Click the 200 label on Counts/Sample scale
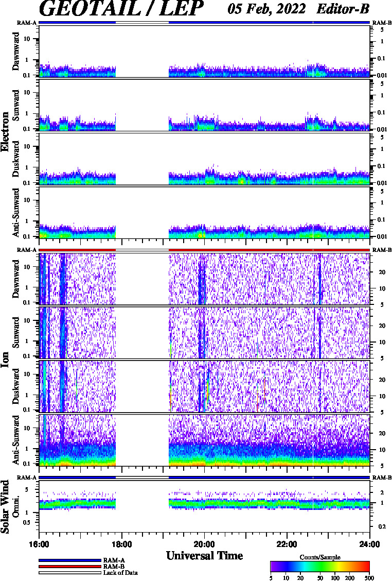 [x=349, y=578]
